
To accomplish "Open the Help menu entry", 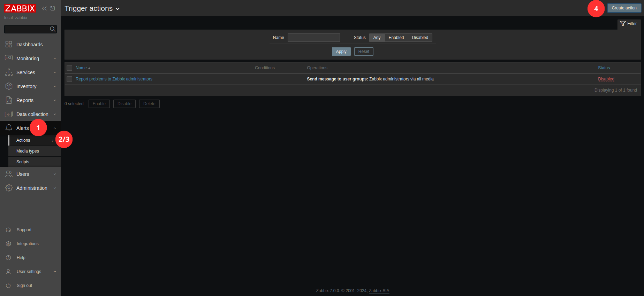I will 30,258.
